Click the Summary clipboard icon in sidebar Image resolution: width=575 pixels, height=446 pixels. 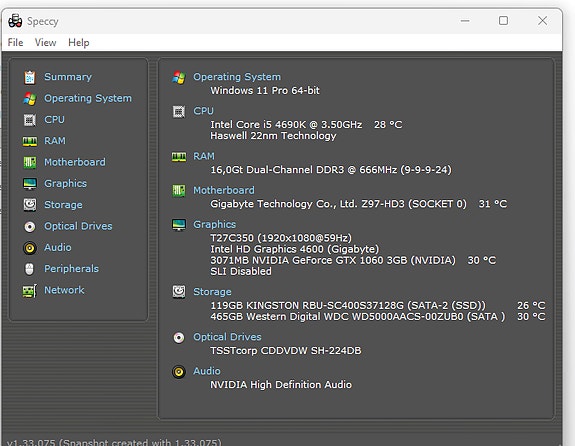click(30, 77)
